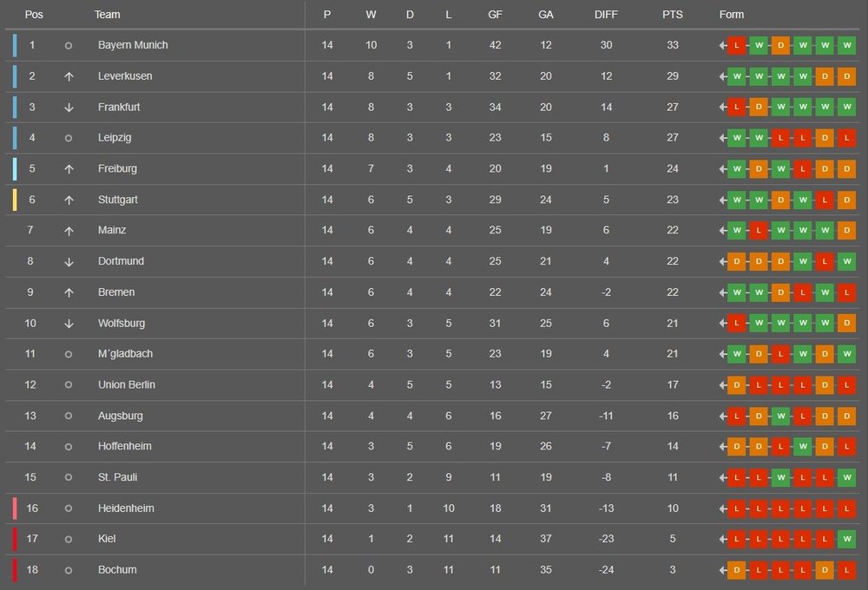This screenshot has height=590, width=868.
Task: Click Dortmund's downward movement arrow
Action: (x=69, y=262)
